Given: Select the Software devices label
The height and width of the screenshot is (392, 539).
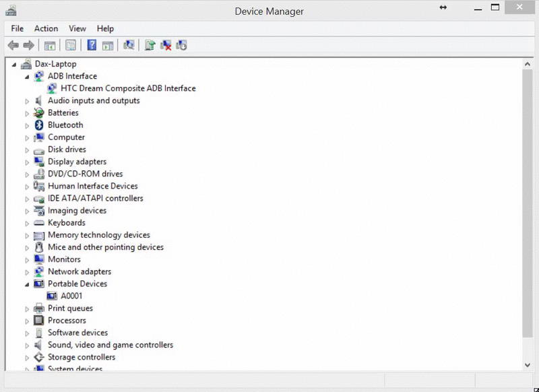Looking at the screenshot, I should coord(77,333).
